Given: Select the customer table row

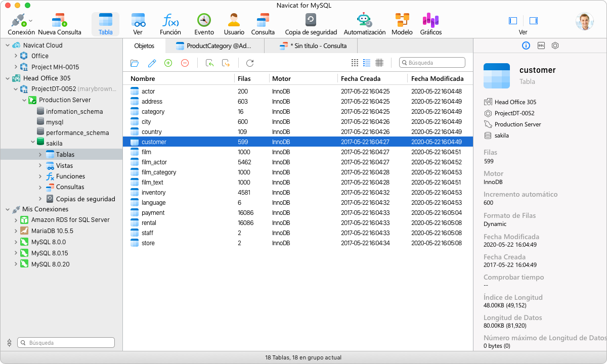Looking at the screenshot, I should click(228, 142).
